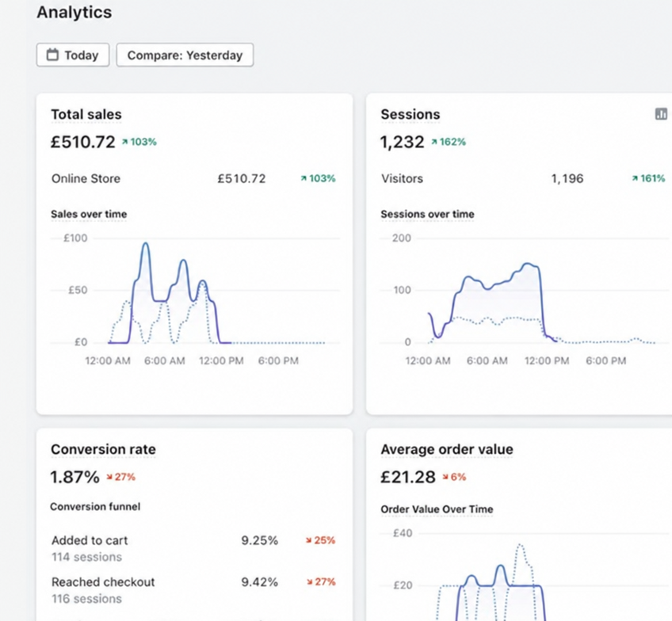Screen dimensions: 672x621
Task: Open the Conversion rate report heading
Action: click(x=103, y=449)
